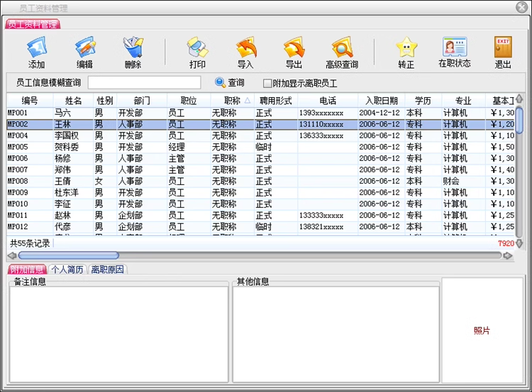Select employee row MP010 李征
Viewport: 532px width, 392px height.
(x=260, y=204)
